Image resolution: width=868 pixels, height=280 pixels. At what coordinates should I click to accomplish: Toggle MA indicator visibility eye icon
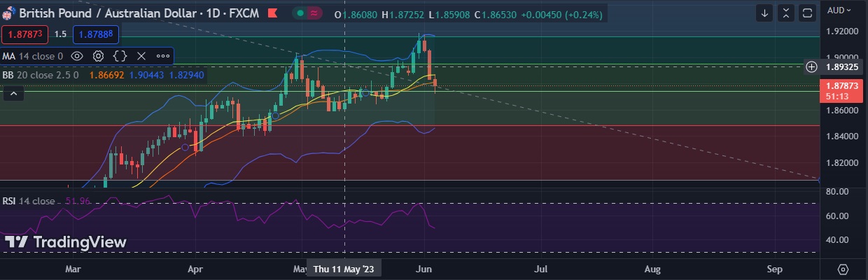click(77, 56)
